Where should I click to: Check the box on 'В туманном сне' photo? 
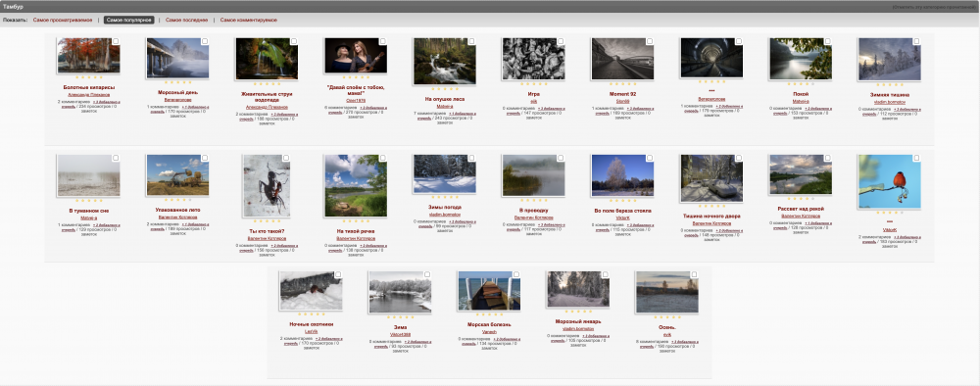point(116,158)
